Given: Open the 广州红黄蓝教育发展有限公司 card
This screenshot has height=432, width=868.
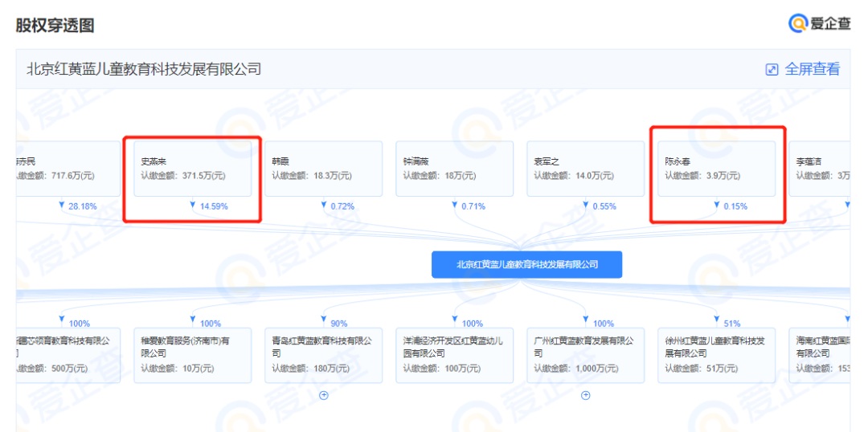Looking at the screenshot, I should (586, 356).
